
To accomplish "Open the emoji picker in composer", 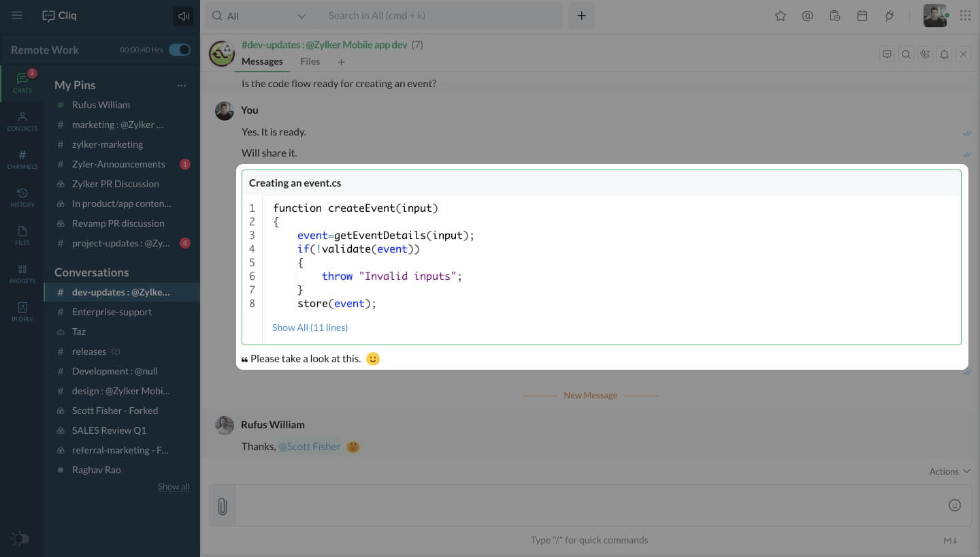I will tap(955, 505).
